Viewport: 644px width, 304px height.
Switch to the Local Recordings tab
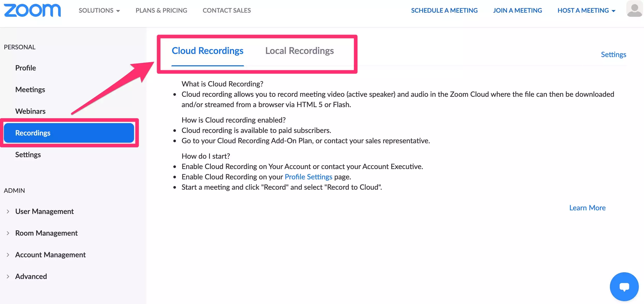[299, 51]
